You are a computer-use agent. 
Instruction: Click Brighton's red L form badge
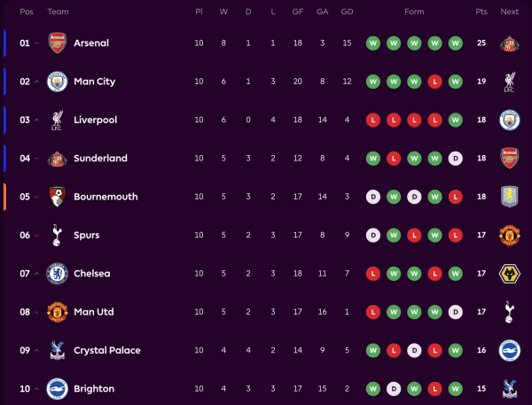[x=434, y=389]
